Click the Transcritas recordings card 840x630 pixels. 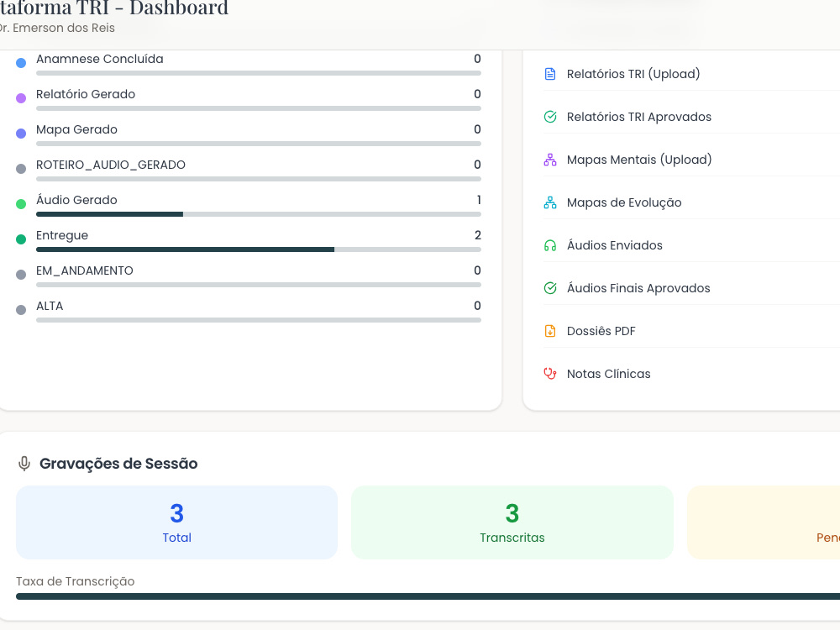pyautogui.click(x=512, y=522)
